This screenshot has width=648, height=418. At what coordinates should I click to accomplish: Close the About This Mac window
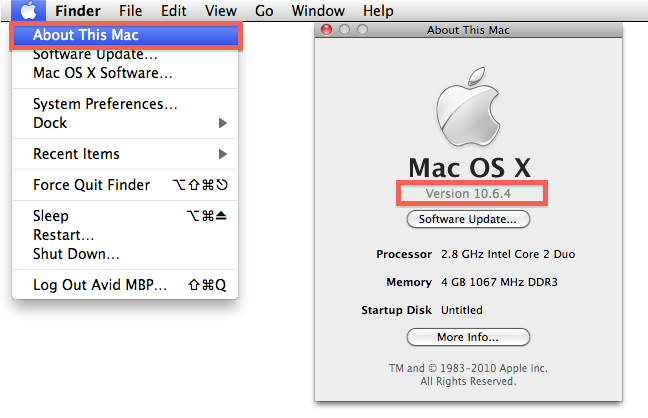tap(326, 30)
